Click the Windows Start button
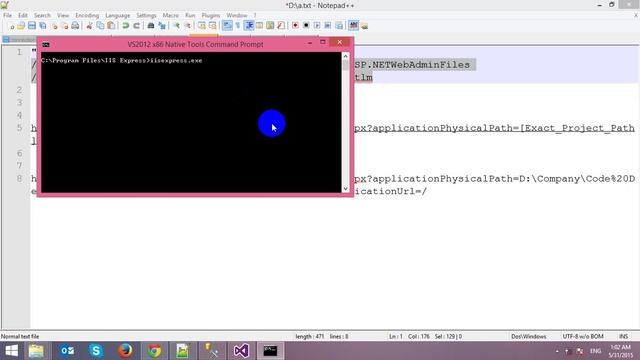The image size is (640, 360). point(11,351)
